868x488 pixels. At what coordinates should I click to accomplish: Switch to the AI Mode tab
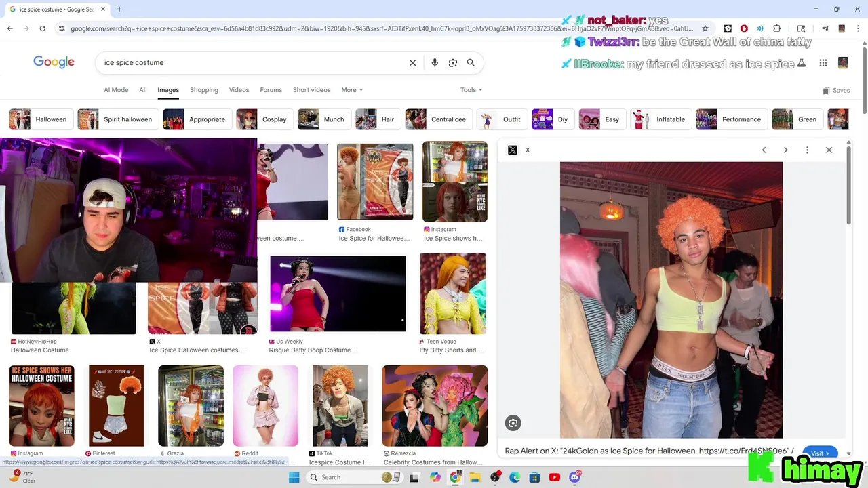coord(116,90)
